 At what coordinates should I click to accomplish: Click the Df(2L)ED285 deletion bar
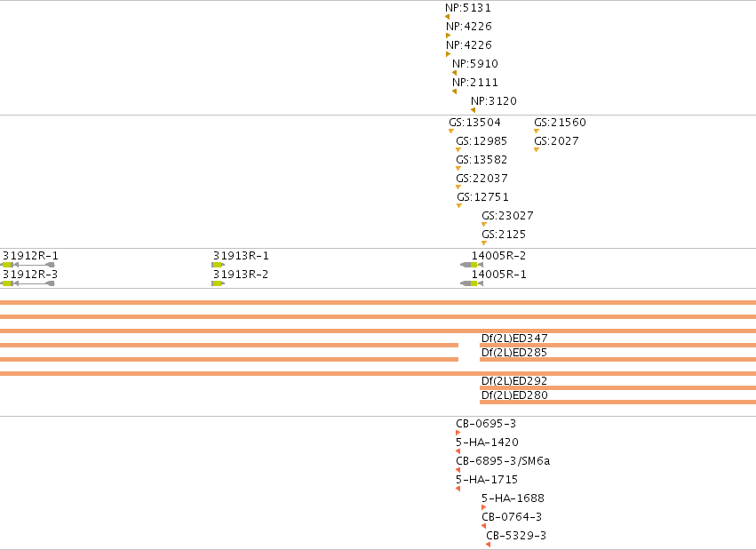(617, 359)
